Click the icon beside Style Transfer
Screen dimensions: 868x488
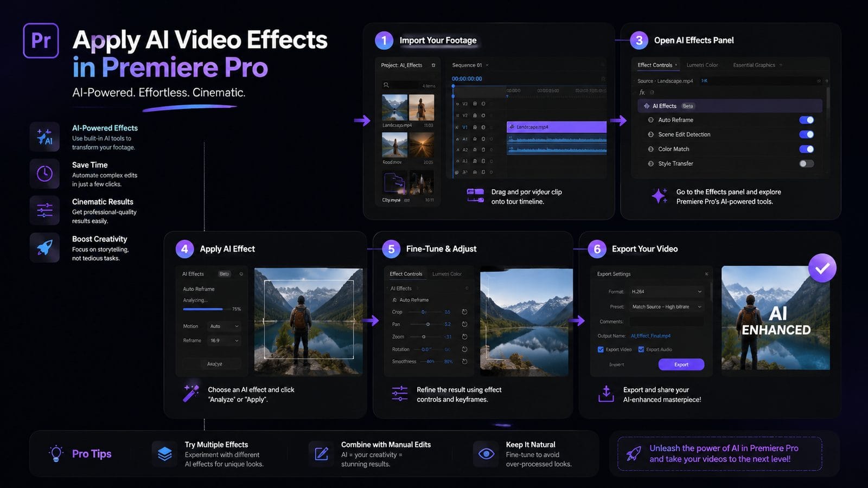pos(650,164)
